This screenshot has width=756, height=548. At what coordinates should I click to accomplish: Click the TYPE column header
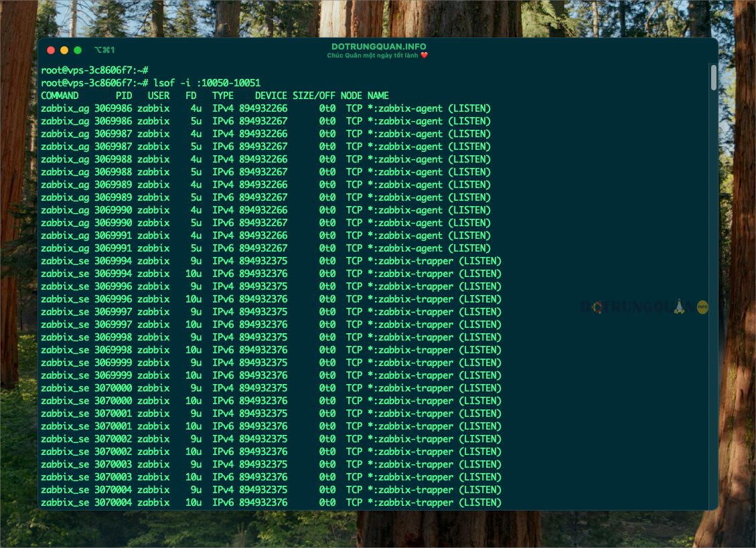(223, 96)
